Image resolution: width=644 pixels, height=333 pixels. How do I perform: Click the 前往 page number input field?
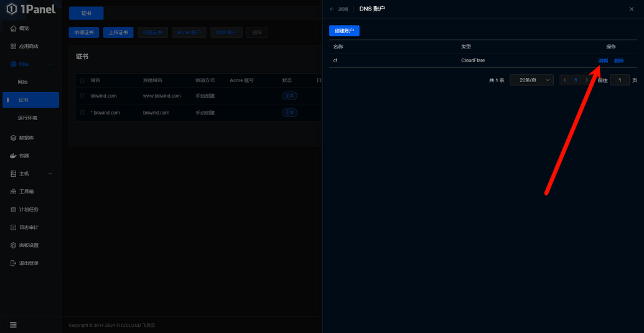pyautogui.click(x=620, y=80)
